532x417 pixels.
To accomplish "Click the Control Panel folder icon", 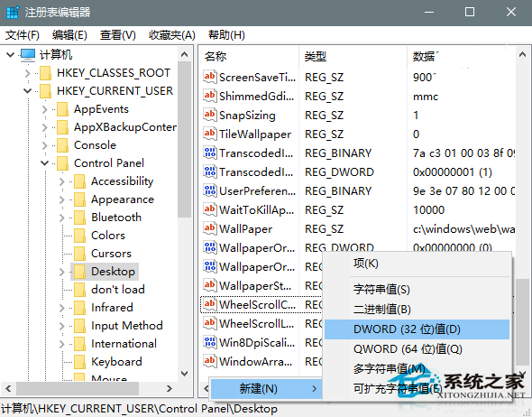I will coord(62,163).
